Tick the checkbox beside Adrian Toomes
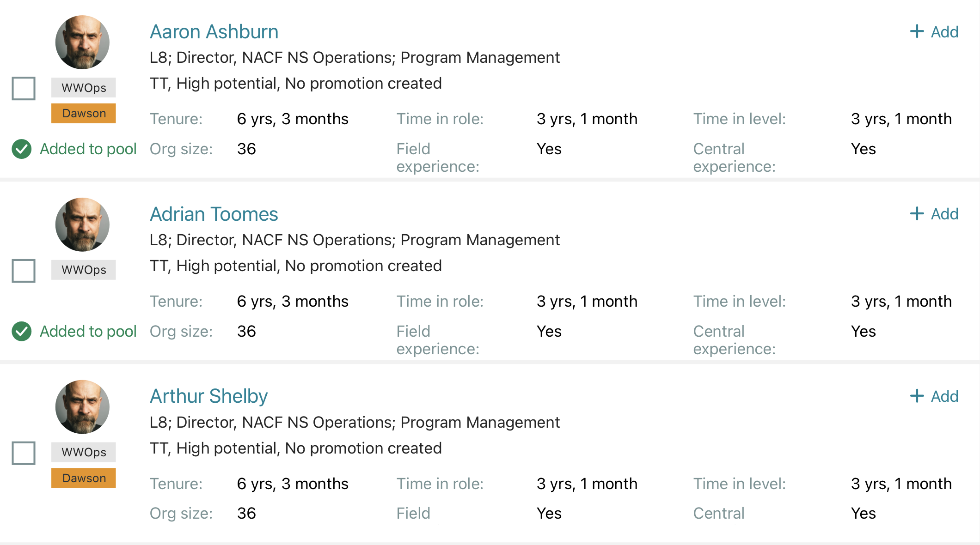 [x=24, y=271]
